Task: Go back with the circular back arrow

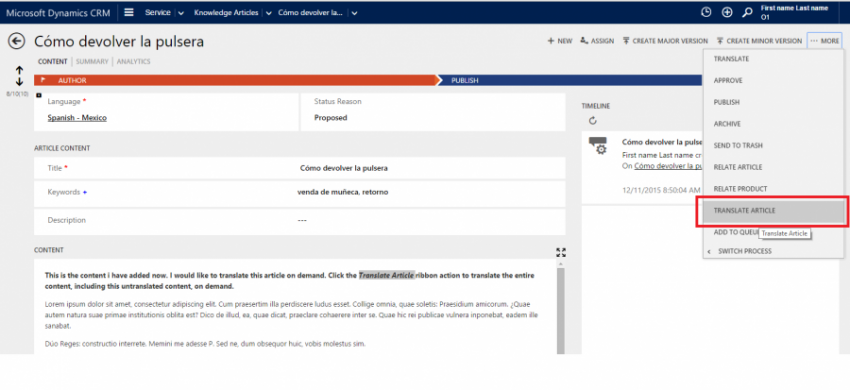Action: click(x=17, y=41)
